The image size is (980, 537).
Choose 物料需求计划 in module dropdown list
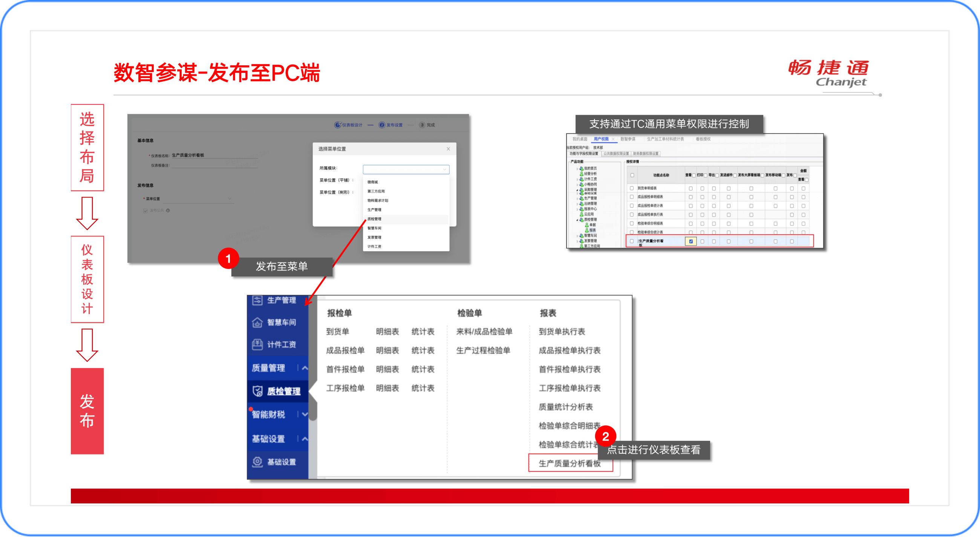point(406,201)
